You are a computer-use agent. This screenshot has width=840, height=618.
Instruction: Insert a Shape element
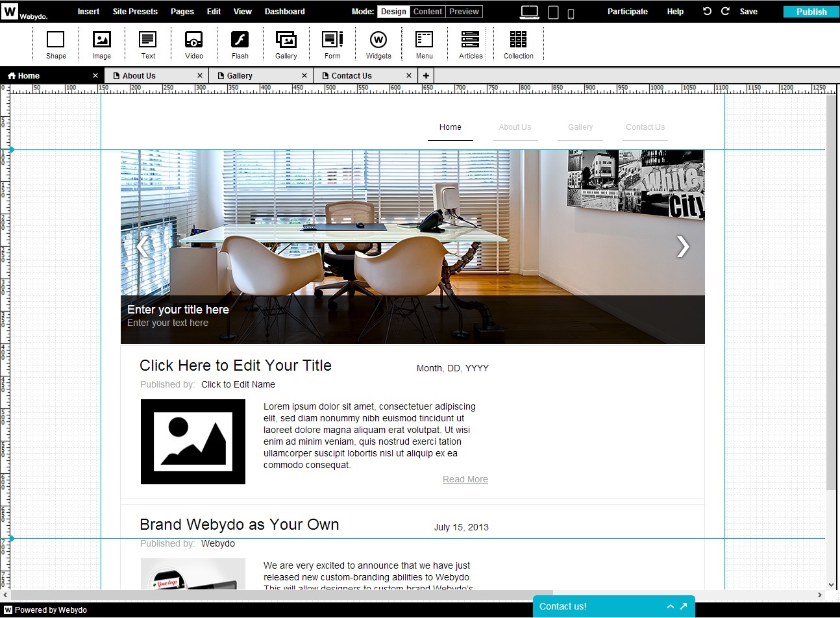pyautogui.click(x=56, y=45)
